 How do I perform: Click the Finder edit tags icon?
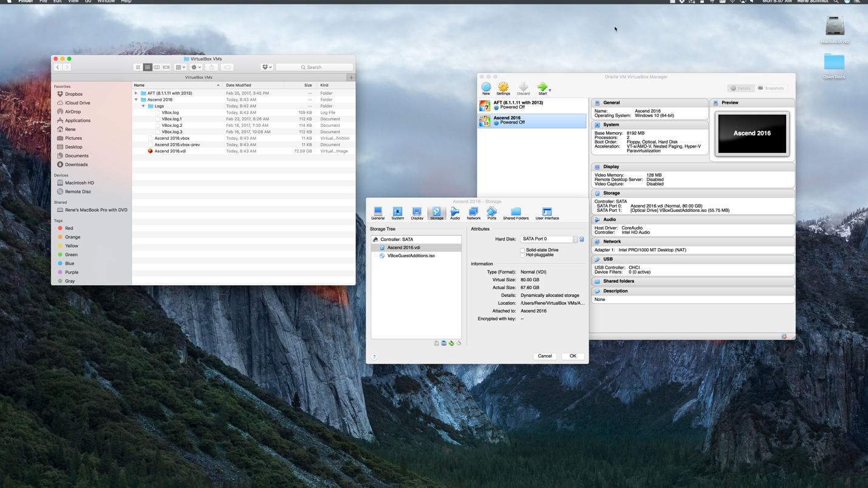(227, 67)
